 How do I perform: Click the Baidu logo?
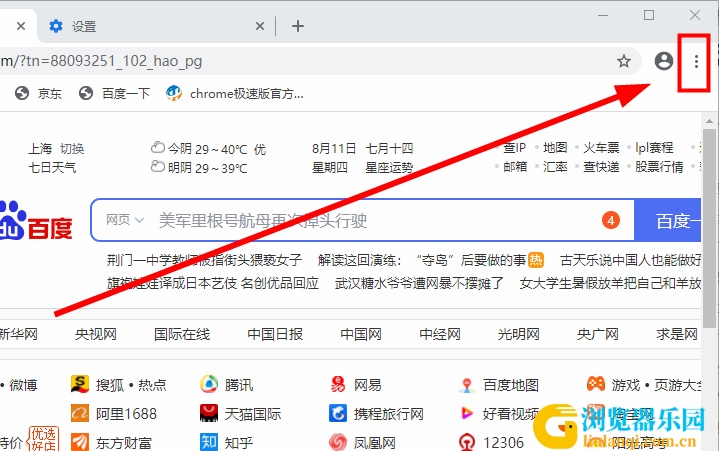tap(36, 220)
